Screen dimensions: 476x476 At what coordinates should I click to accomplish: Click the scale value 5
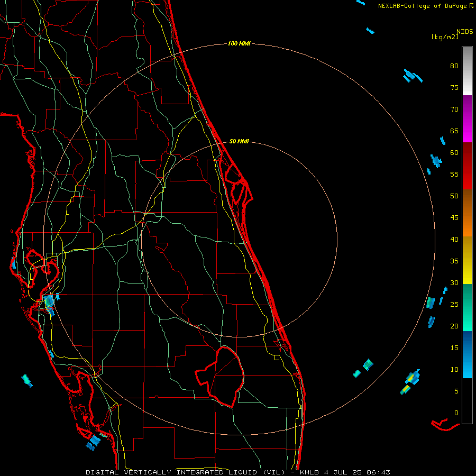pos(456,391)
